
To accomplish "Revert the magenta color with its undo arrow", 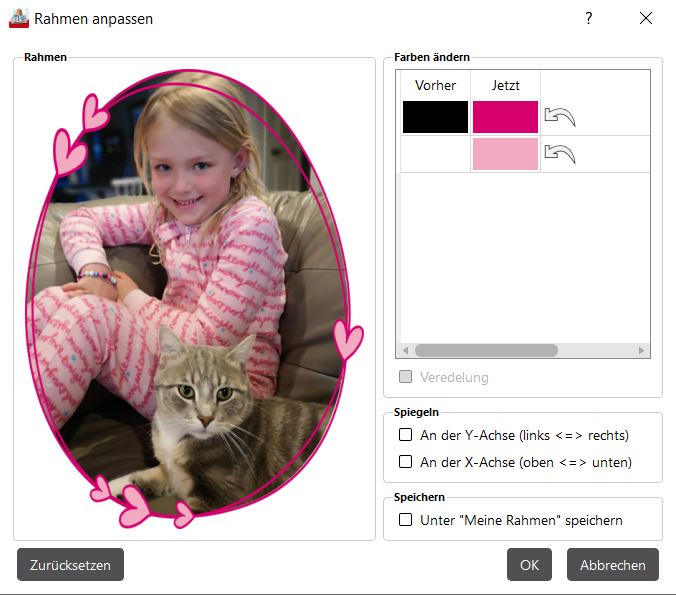I will pyautogui.click(x=560, y=117).
